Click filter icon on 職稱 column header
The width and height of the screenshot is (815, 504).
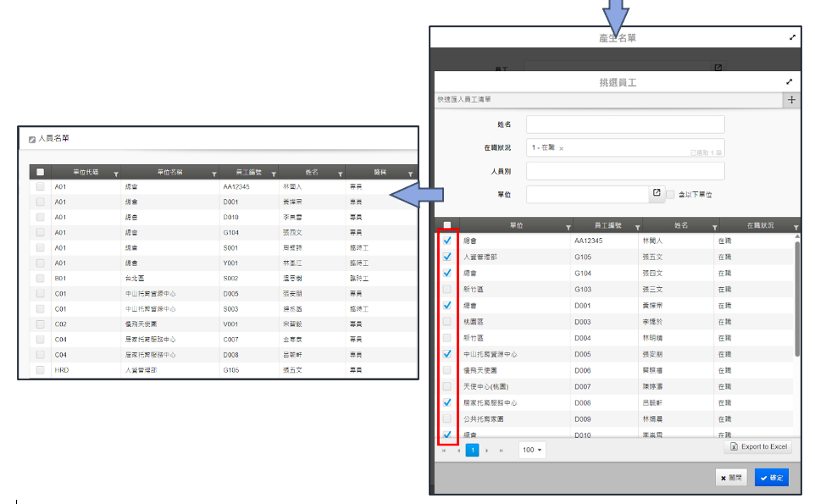point(411,174)
